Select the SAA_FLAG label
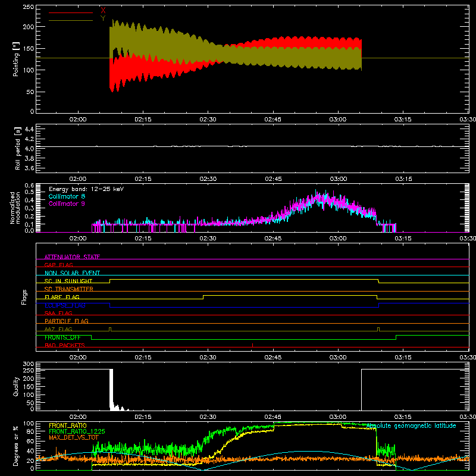The height and width of the screenshot is (476, 476). (58, 313)
